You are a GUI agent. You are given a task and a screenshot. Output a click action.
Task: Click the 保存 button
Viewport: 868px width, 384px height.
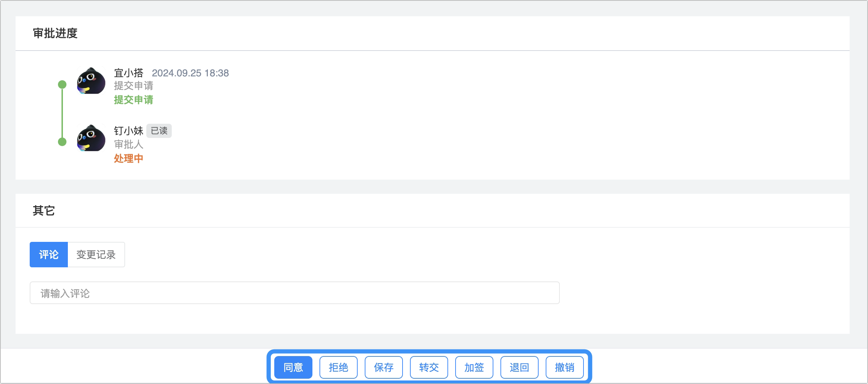(x=384, y=367)
